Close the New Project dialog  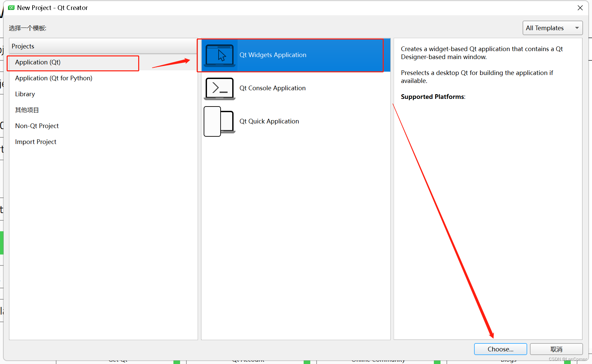coord(580,8)
